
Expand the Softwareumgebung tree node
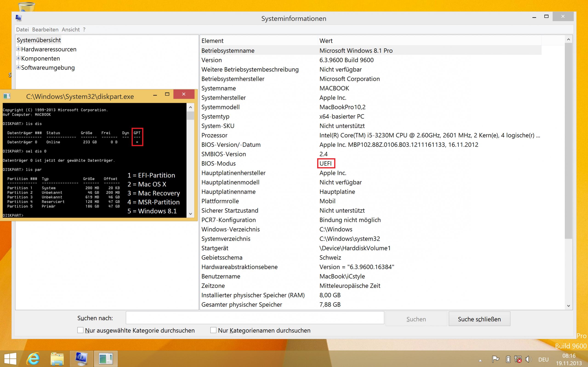pos(18,67)
